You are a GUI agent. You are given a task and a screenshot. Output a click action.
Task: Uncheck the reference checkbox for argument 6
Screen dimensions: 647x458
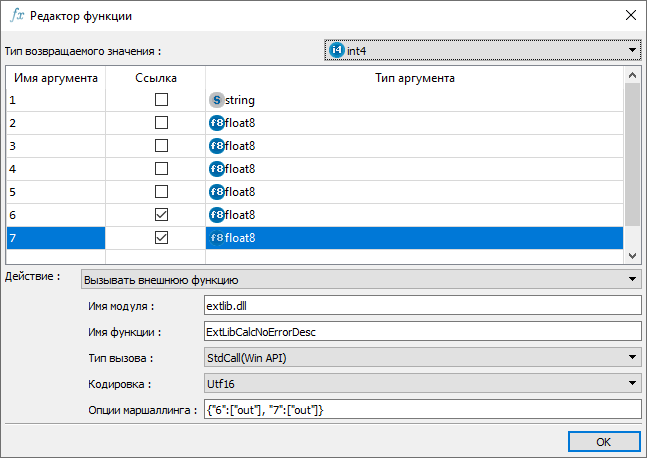click(x=161, y=215)
